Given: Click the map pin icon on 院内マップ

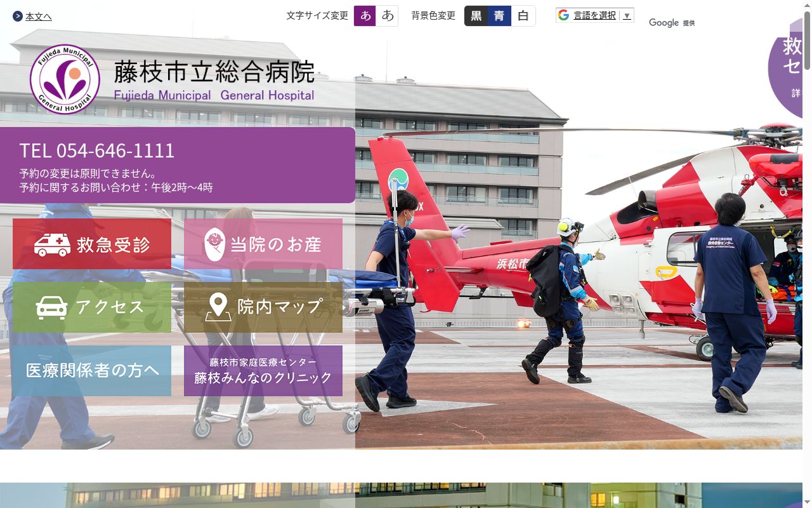Looking at the screenshot, I should point(218,307).
